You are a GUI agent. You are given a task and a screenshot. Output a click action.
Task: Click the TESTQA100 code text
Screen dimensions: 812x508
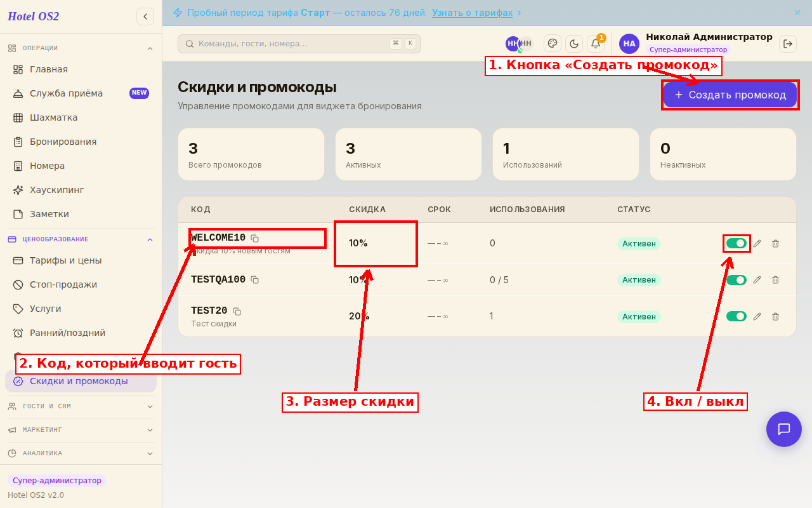pos(218,279)
